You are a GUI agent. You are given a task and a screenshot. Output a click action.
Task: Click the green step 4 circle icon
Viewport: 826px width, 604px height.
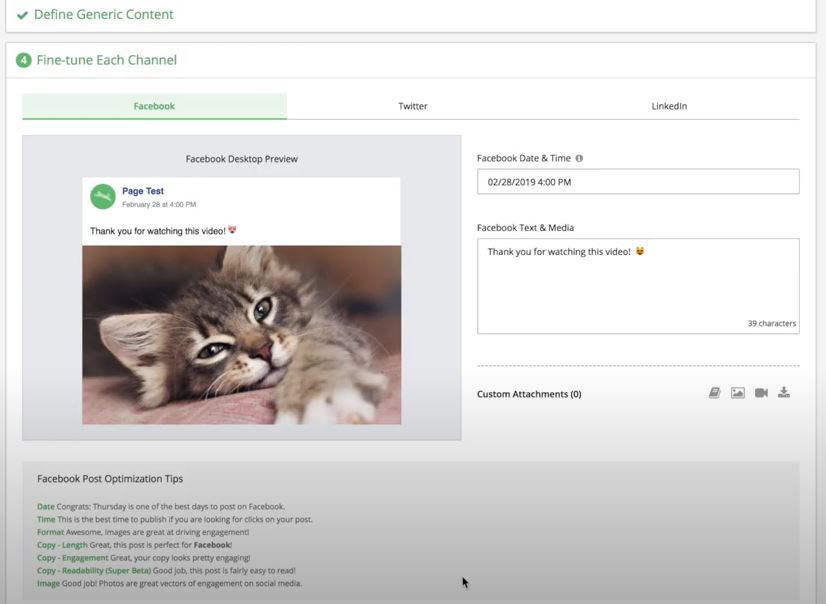(23, 60)
